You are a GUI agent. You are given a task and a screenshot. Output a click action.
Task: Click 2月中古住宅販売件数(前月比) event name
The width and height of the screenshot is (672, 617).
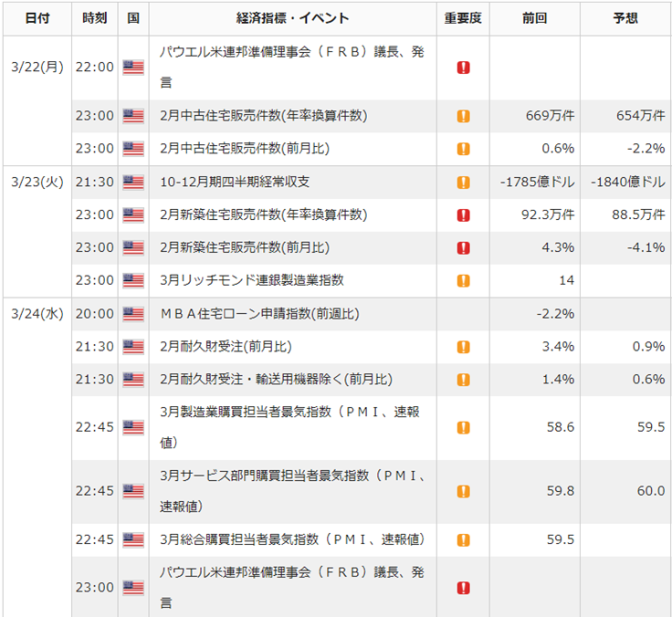click(x=245, y=148)
